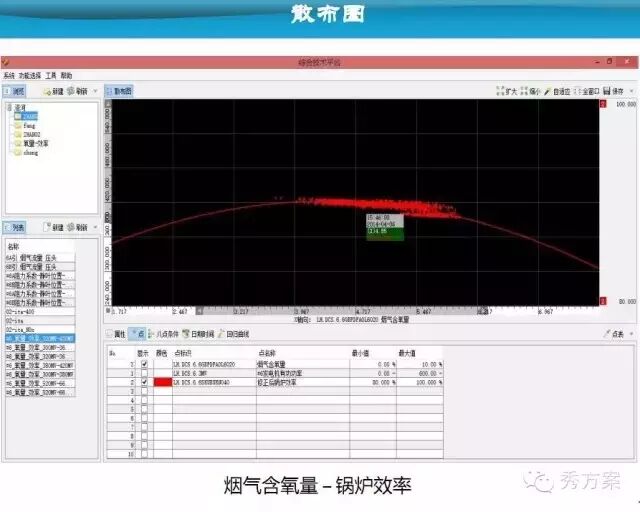Click the red Y-axis marker at chart bottom right
The image size is (640, 512).
click(603, 301)
